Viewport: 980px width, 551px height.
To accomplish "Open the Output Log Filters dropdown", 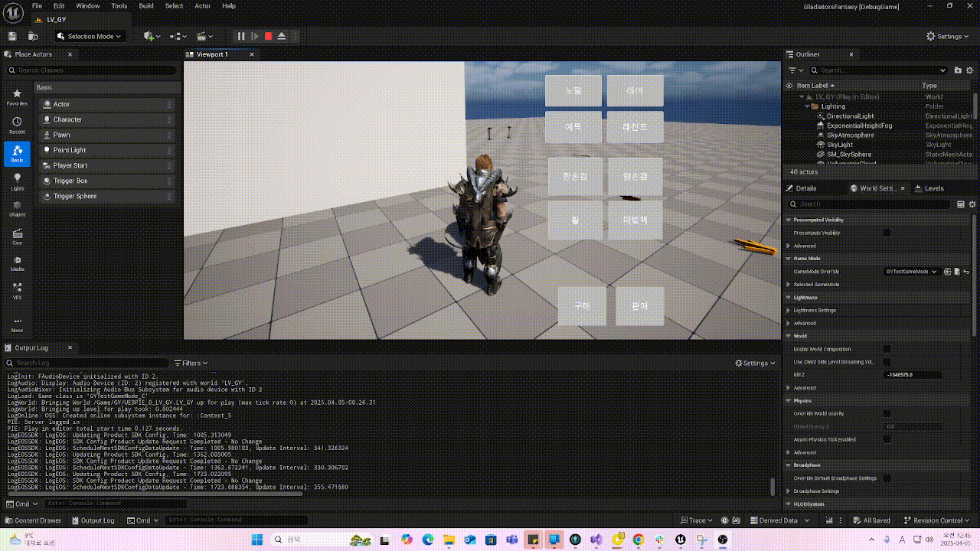I will [191, 364].
